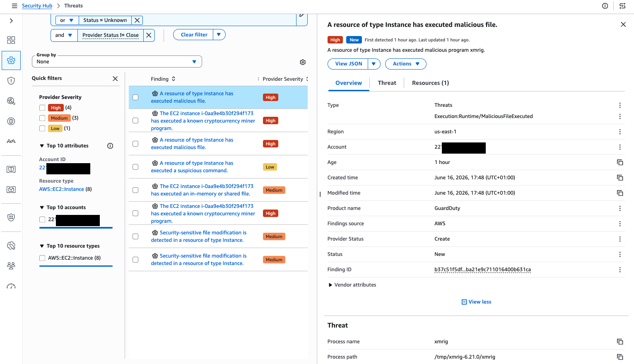
Task: Tick the High severity filter checkbox
Action: (42, 108)
